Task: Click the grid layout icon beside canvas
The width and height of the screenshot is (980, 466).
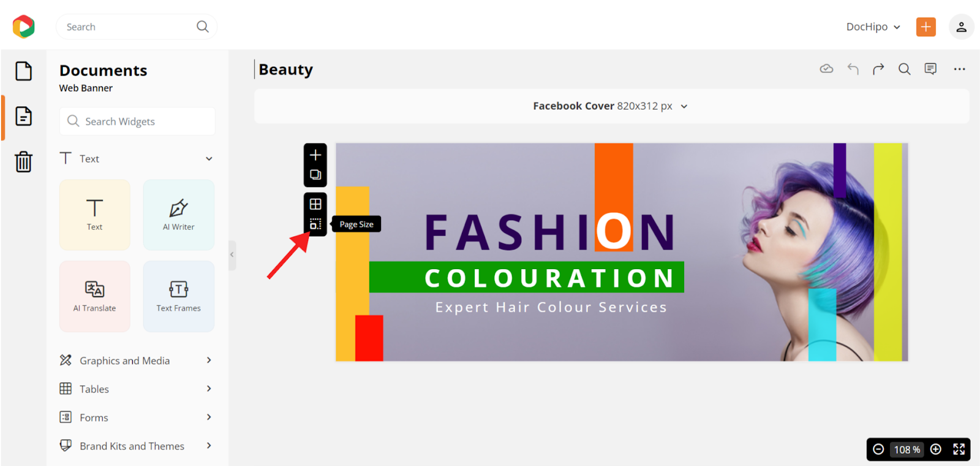Action: [x=315, y=204]
